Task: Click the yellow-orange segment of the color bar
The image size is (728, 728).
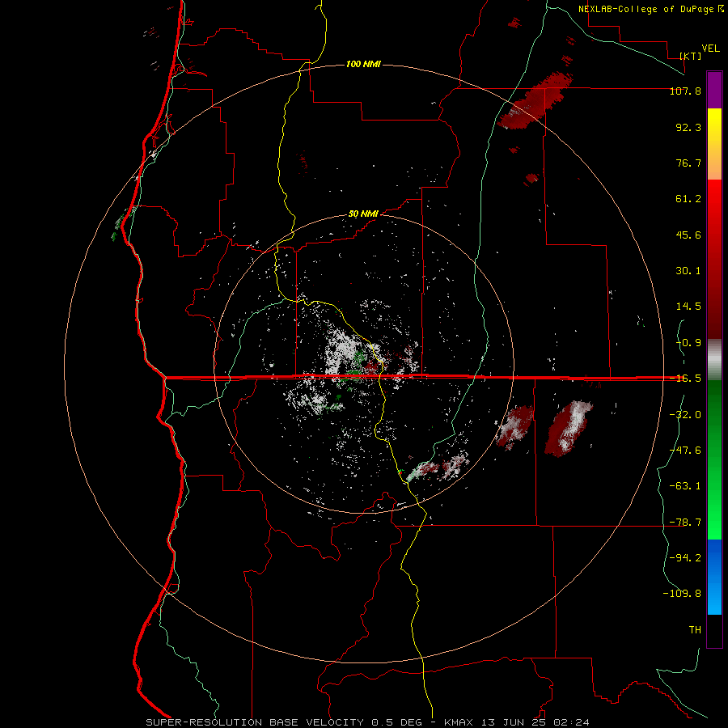Action: 714,144
